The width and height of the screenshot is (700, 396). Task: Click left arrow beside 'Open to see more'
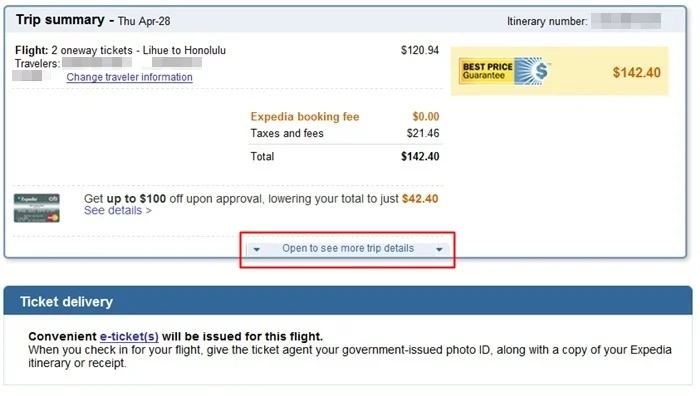[256, 249]
